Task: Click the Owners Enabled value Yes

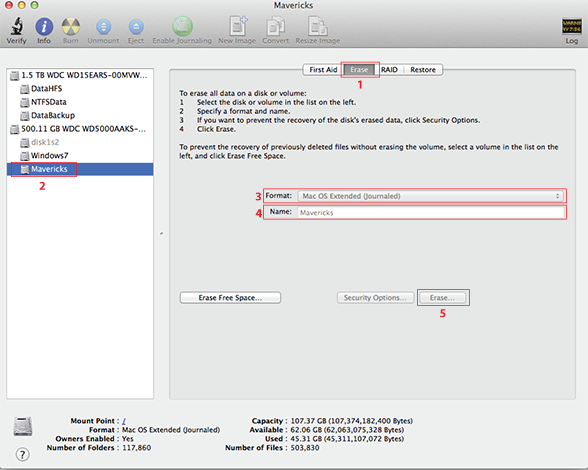Action: coord(128,439)
